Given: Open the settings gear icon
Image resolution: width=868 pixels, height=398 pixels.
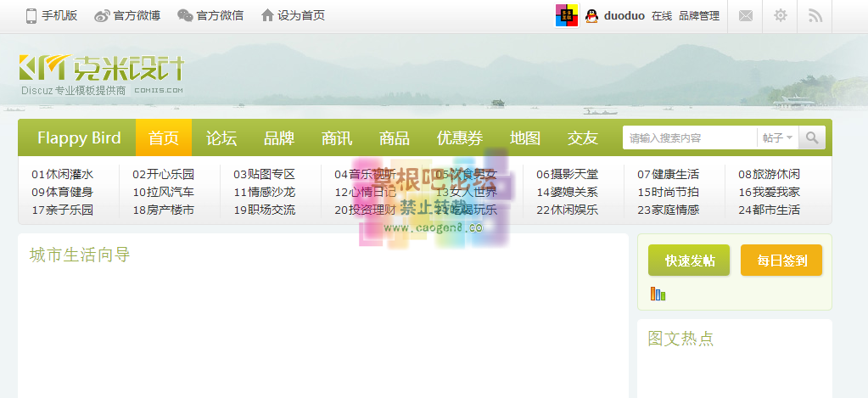Looking at the screenshot, I should [x=781, y=16].
